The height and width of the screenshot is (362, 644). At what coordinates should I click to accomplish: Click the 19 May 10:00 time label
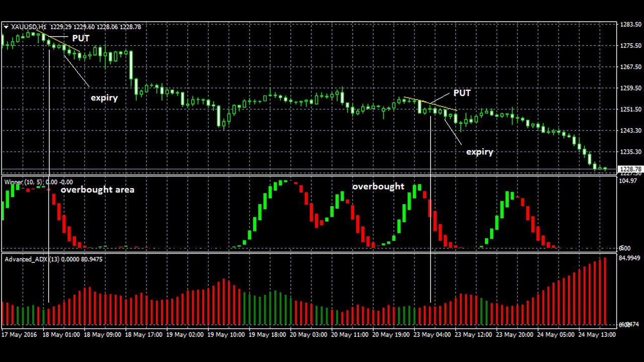pos(226,334)
